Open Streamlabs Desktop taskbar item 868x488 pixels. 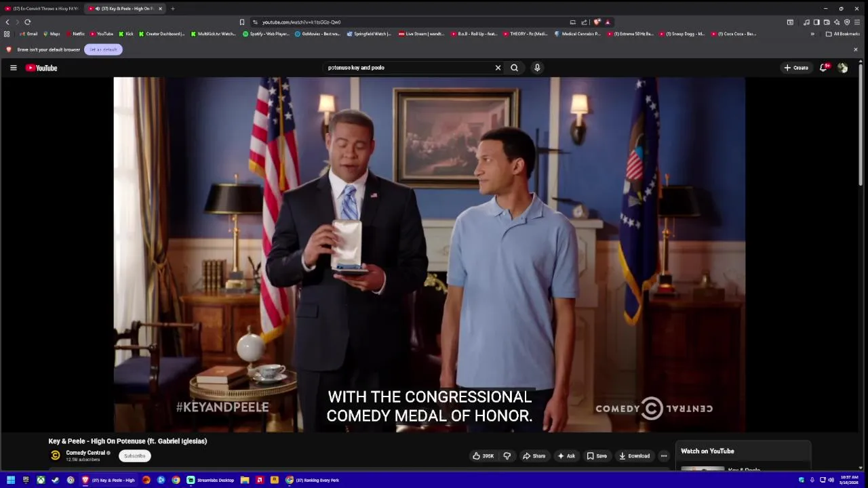pyautogui.click(x=211, y=480)
